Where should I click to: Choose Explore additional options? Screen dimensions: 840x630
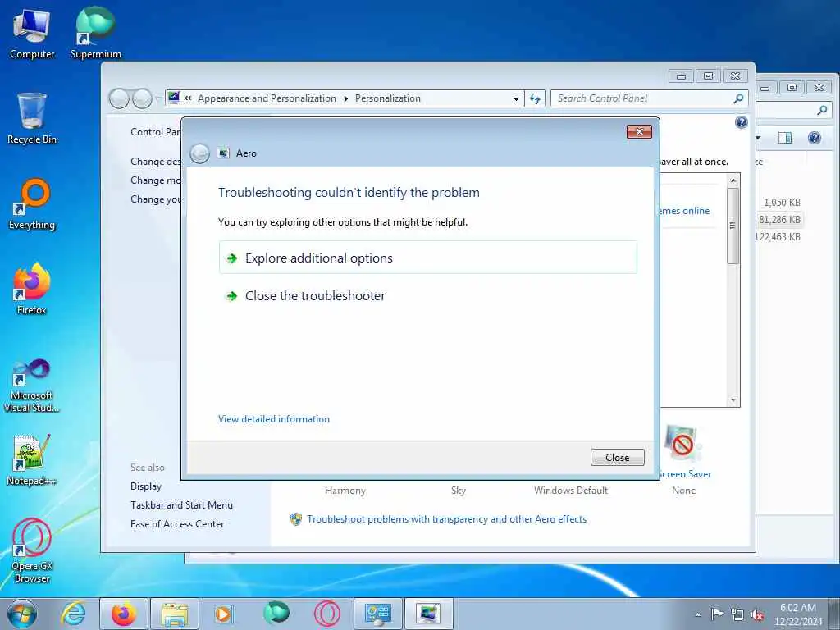427,258
